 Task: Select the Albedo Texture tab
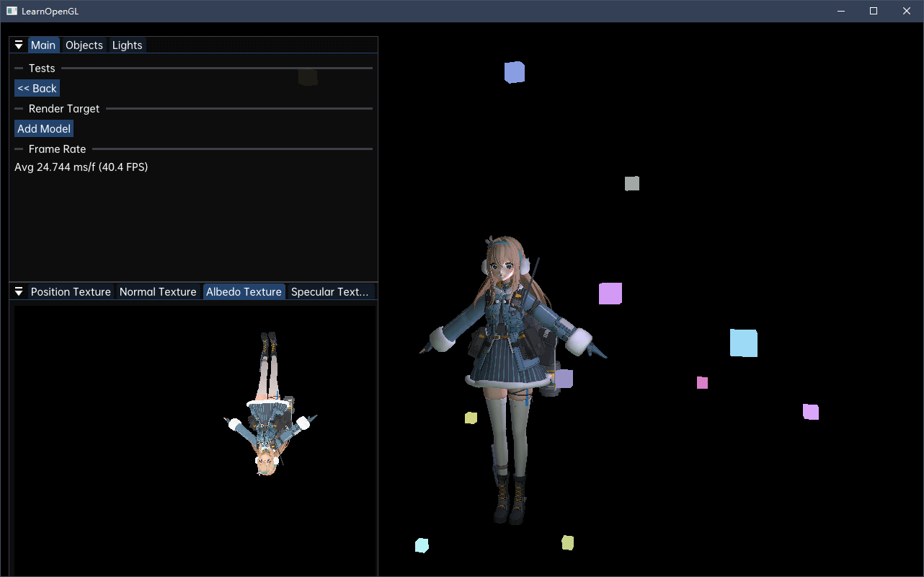244,291
